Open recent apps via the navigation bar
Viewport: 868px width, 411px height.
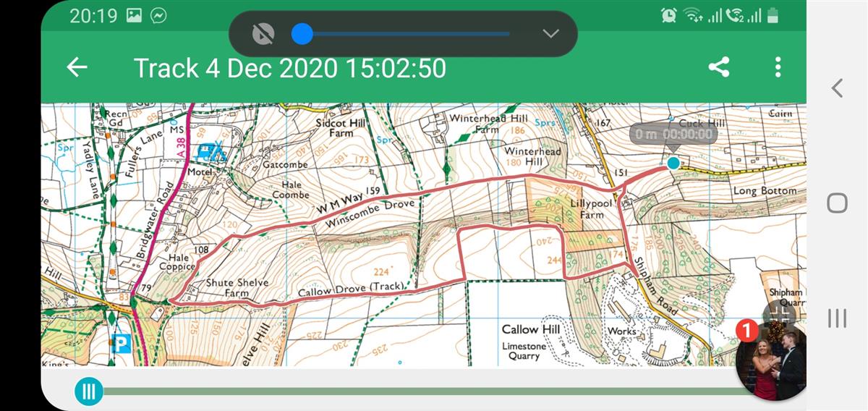837,318
